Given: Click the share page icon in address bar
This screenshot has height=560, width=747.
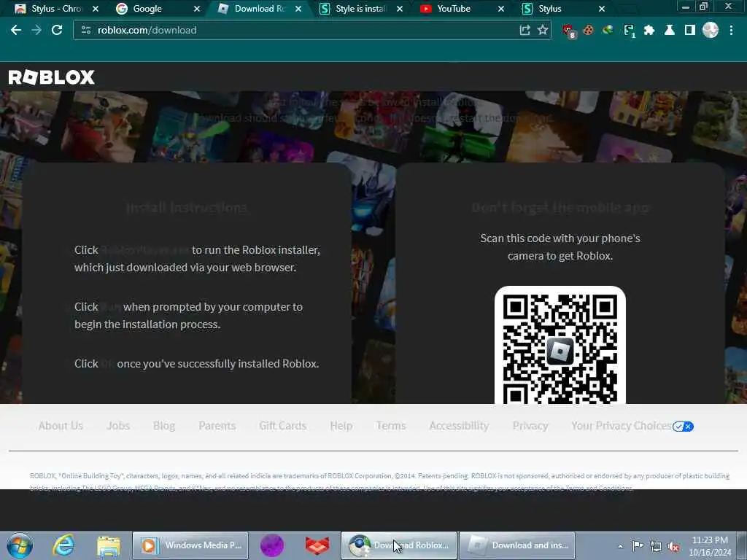Looking at the screenshot, I should (x=525, y=30).
